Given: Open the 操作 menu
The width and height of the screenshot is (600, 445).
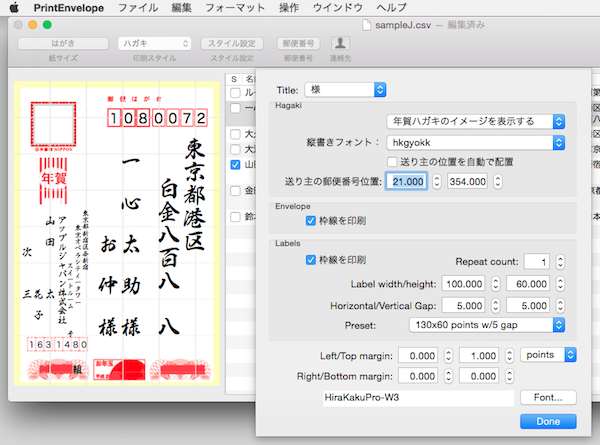Looking at the screenshot, I should click(289, 8).
